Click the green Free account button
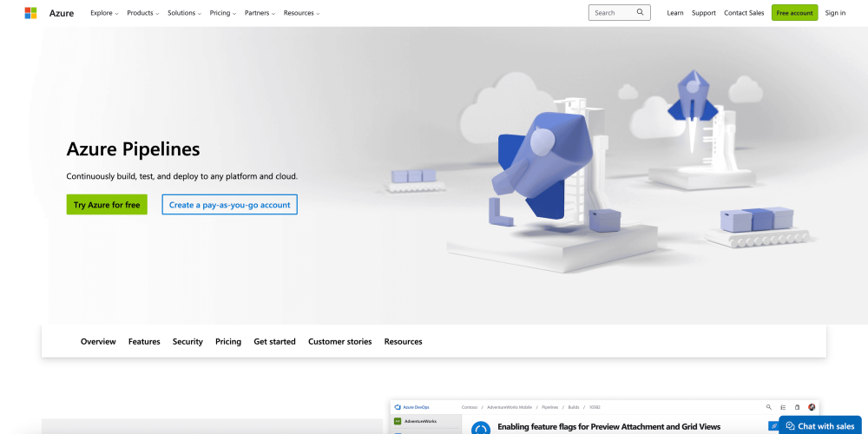This screenshot has height=434, width=868. tap(794, 13)
